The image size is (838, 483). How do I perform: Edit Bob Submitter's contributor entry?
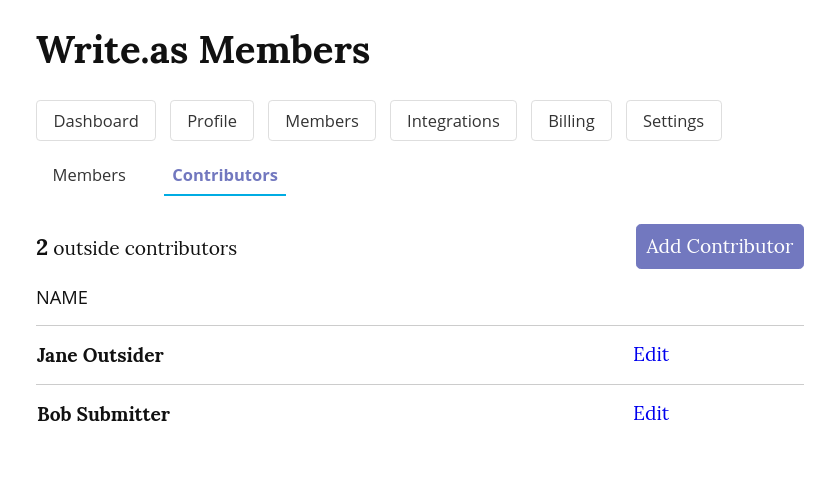click(x=650, y=413)
